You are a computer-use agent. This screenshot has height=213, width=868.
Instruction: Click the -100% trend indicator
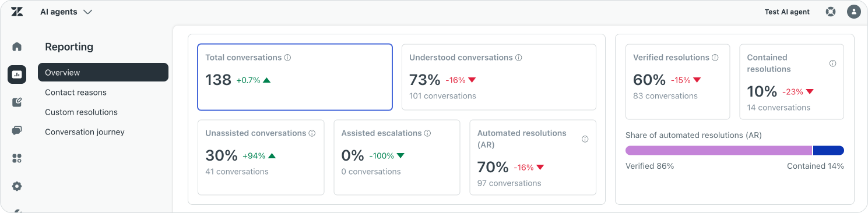pos(386,156)
